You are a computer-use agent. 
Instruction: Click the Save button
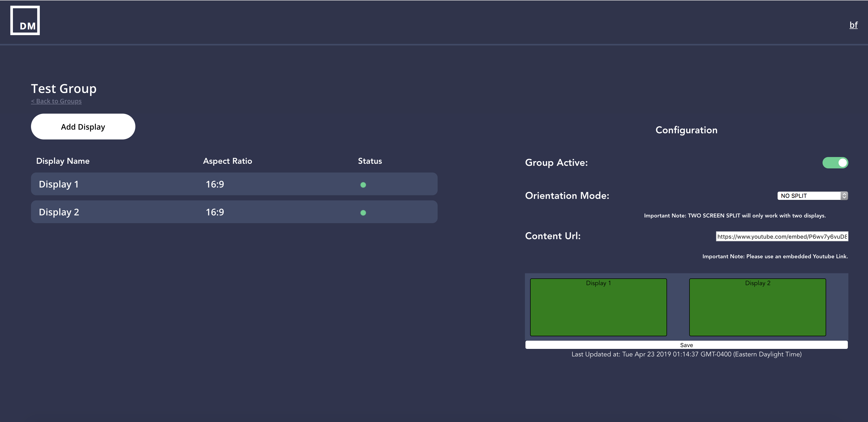[x=686, y=345]
